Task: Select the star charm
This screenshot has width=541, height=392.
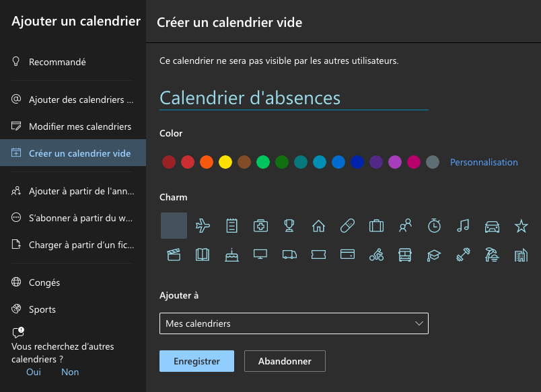Action: (x=521, y=226)
